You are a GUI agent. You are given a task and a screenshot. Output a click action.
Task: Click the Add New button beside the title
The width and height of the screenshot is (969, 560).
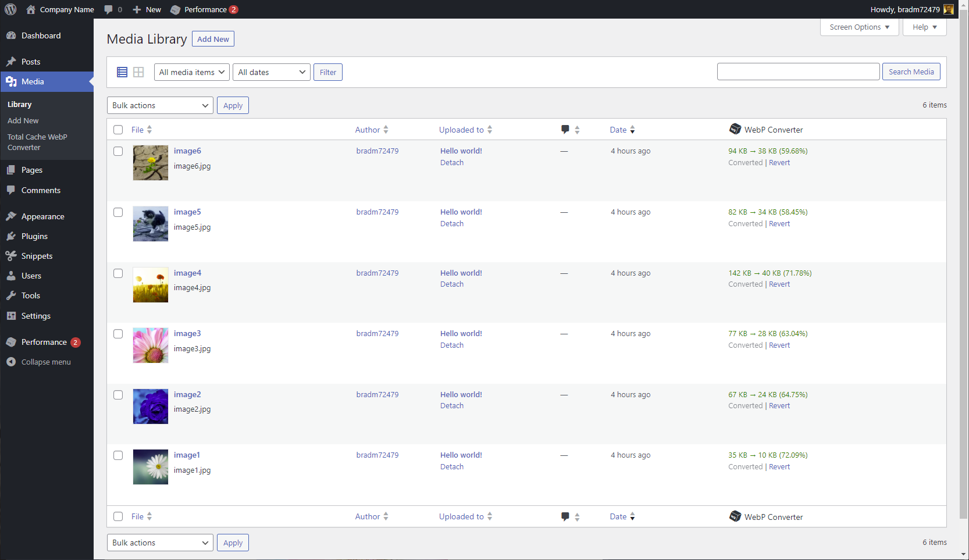point(213,39)
